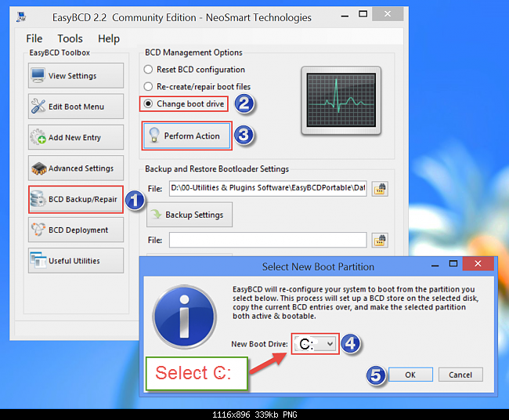Viewport: 509px width, 420px height.
Task: Open Advanced Settings section
Action: (76, 168)
